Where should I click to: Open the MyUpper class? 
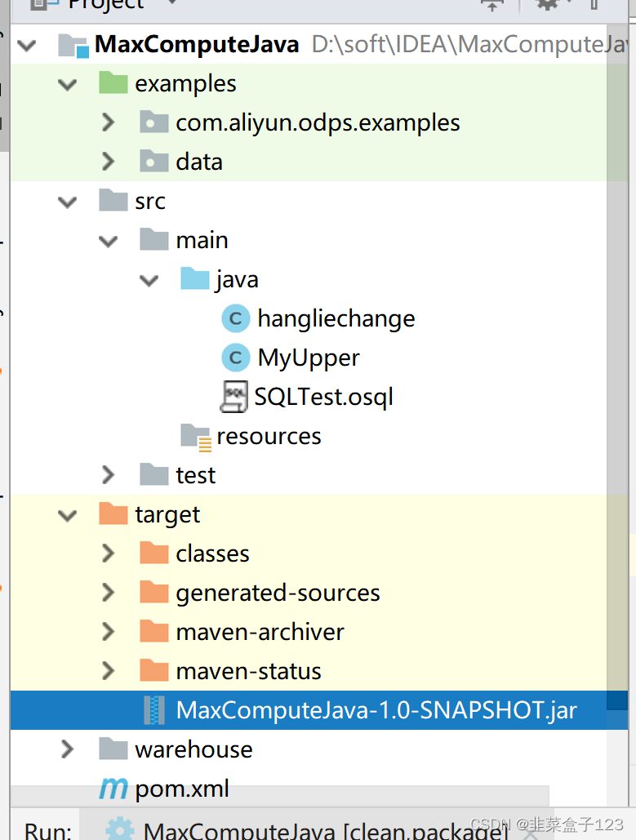(x=308, y=358)
